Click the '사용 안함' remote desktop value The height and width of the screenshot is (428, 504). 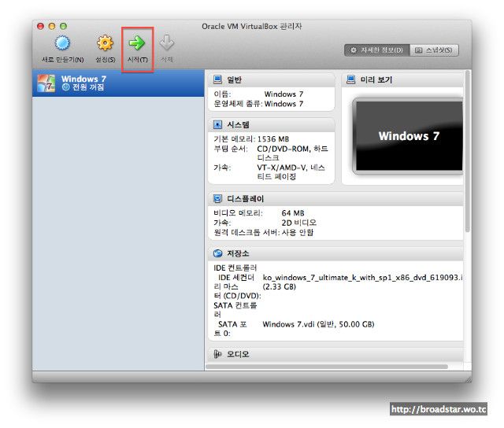(x=298, y=232)
